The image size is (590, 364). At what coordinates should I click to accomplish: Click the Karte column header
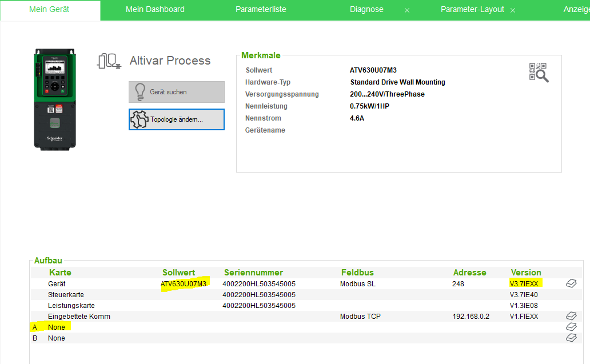click(x=60, y=272)
